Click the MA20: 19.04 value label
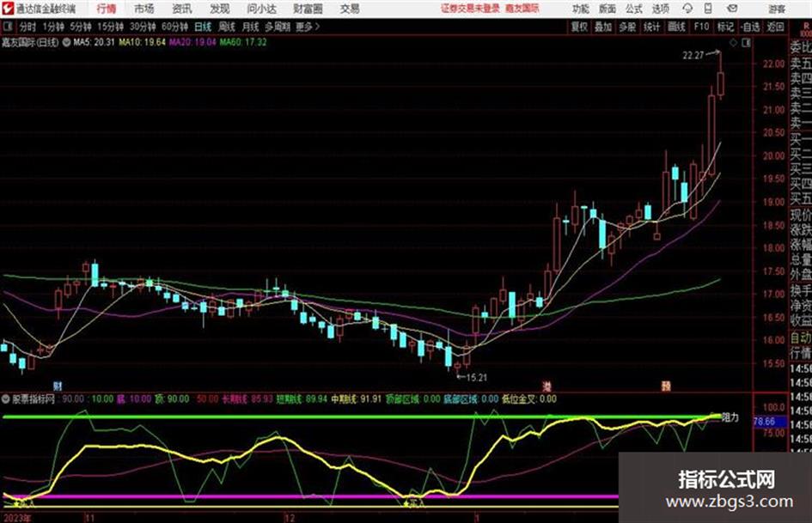 click(192, 42)
